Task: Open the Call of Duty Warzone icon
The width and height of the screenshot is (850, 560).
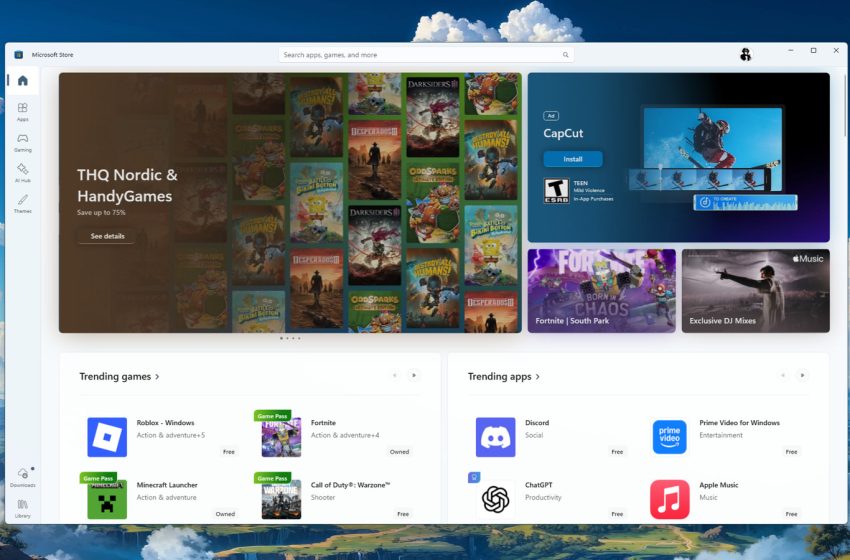Action: pyautogui.click(x=281, y=499)
